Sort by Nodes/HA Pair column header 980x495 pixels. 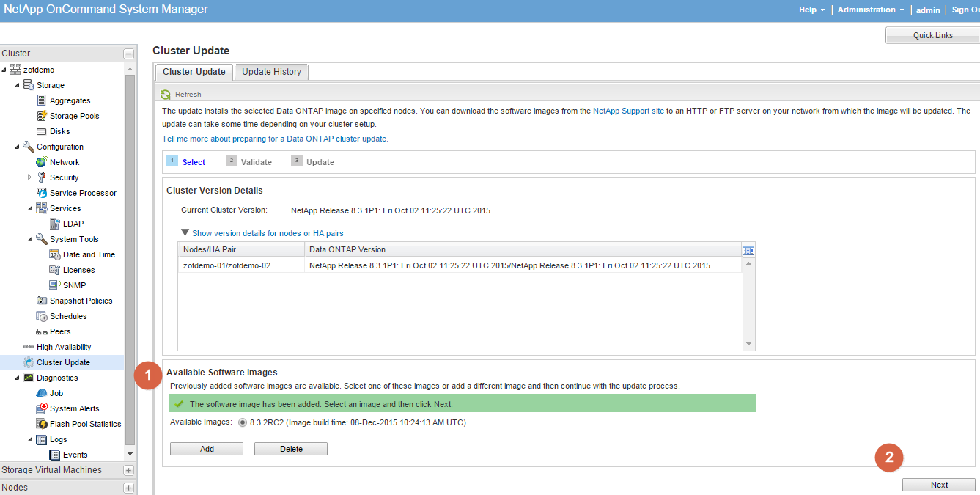point(241,249)
